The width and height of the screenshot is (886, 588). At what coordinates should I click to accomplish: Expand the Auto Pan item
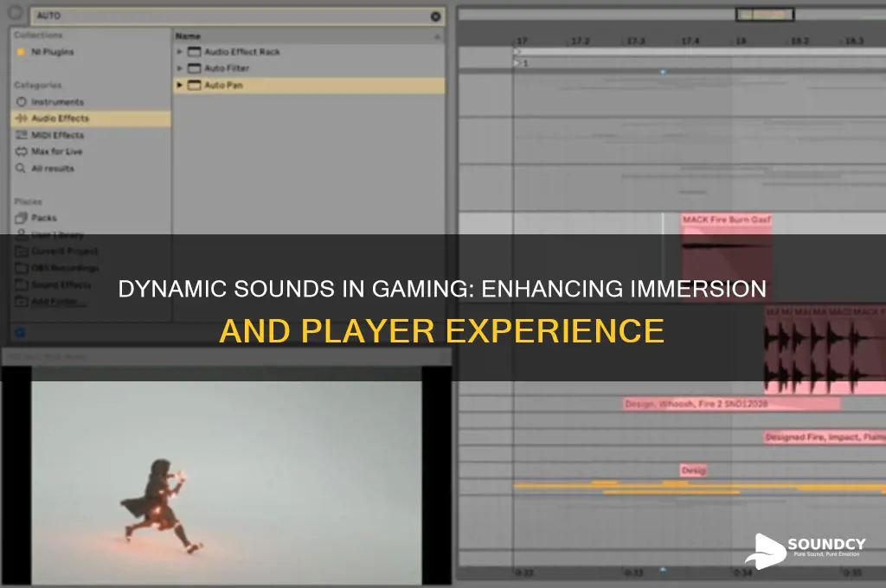[x=180, y=85]
